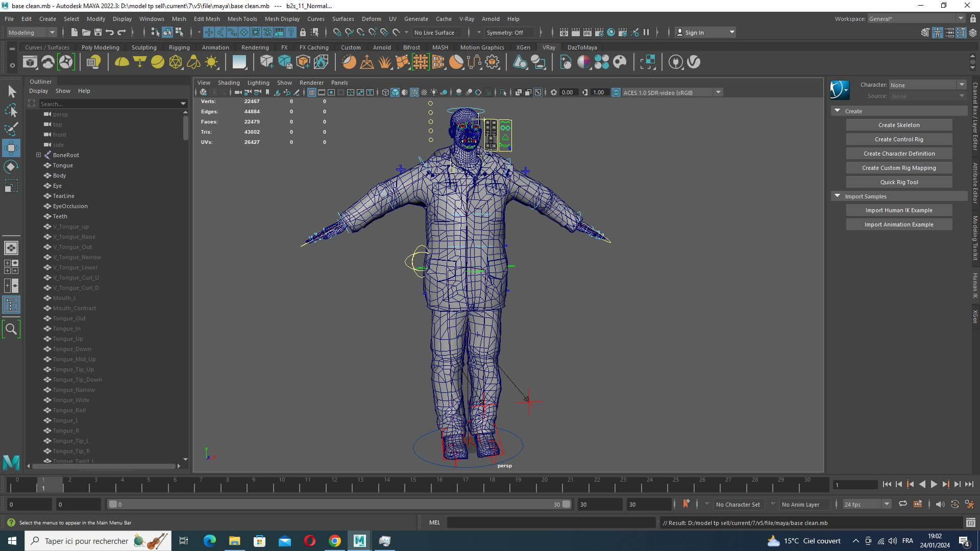The height and width of the screenshot is (551, 980).
Task: Activate the Rotate tool in the toolbox
Action: point(11,167)
